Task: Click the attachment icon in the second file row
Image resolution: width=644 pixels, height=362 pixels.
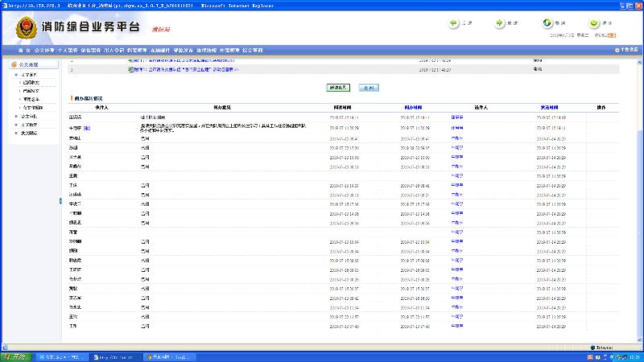Action: (130, 70)
